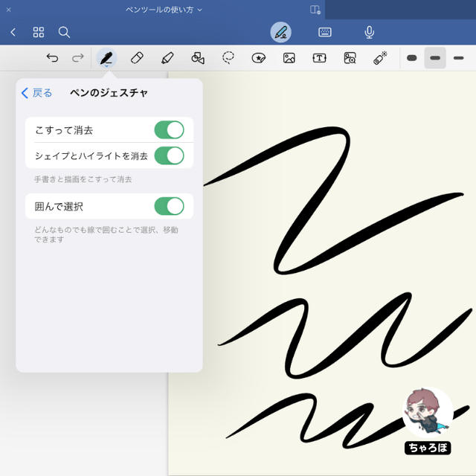476x476 pixels.
Task: Undo the last stroke
Action: (x=52, y=58)
